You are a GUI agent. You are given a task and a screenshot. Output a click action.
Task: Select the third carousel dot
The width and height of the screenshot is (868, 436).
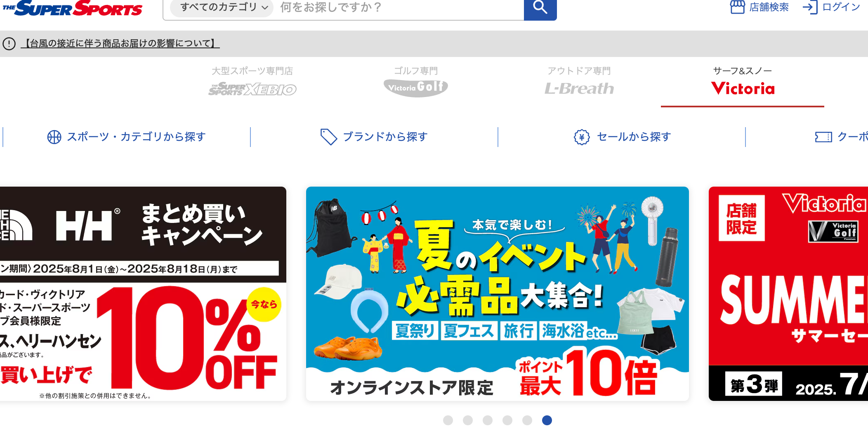[488, 420]
